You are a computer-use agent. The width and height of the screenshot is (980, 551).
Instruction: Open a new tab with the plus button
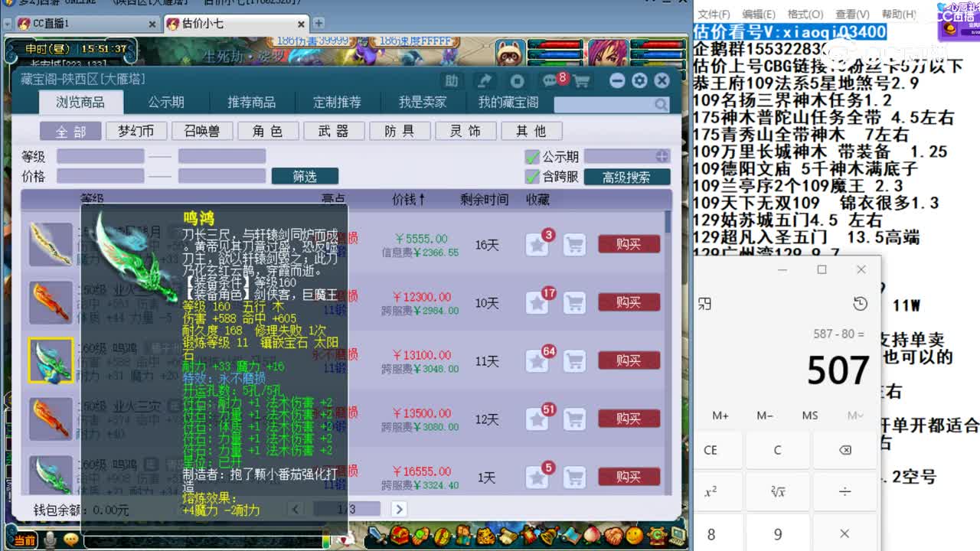click(x=318, y=23)
